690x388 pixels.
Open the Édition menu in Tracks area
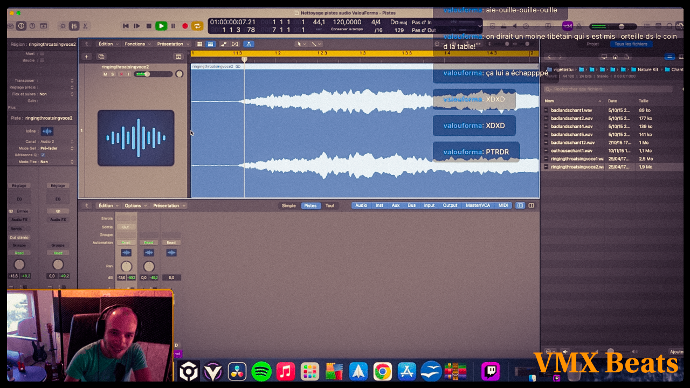point(108,44)
